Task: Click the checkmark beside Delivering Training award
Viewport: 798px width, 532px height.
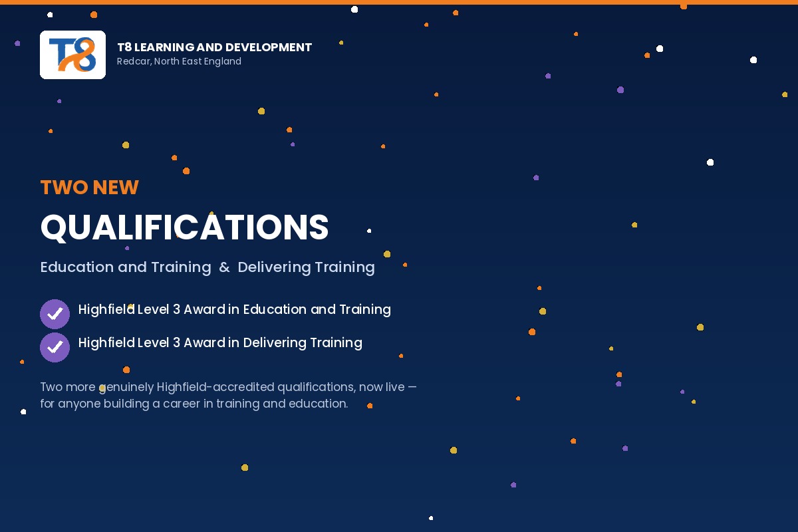Action: tap(55, 347)
